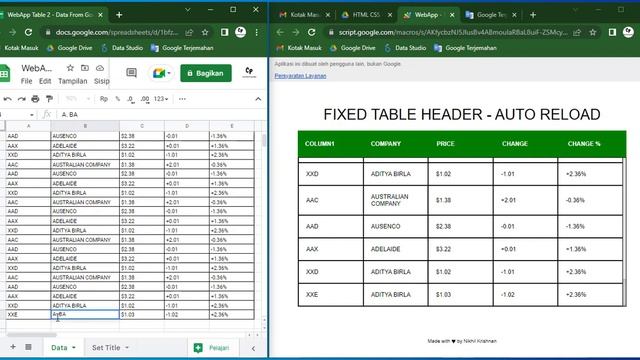Click the COMPANY table header
Screen dimensions: 640x360
pyautogui.click(x=385, y=144)
